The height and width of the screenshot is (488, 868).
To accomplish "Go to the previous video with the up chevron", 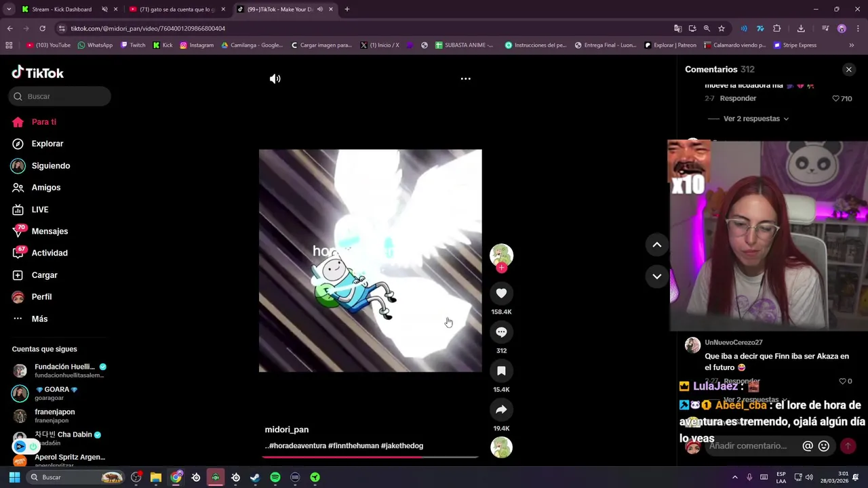I will coord(656,245).
